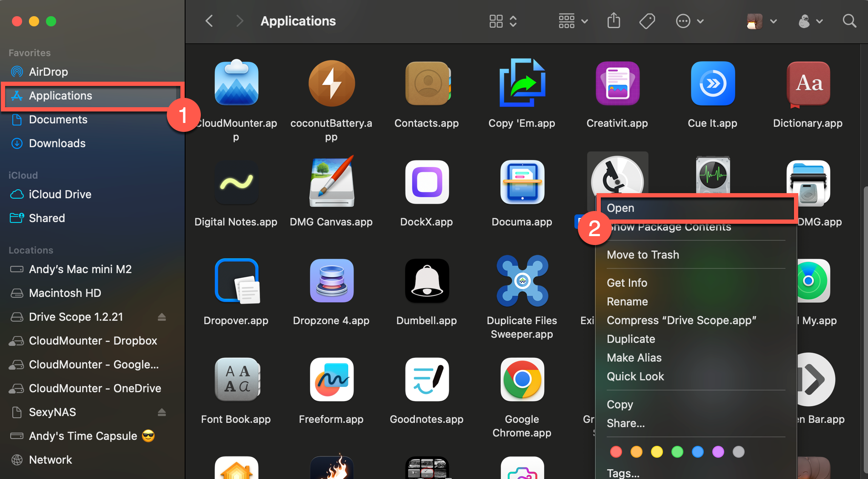868x479 pixels.
Task: Select Dictionary.app icon
Action: tap(808, 84)
